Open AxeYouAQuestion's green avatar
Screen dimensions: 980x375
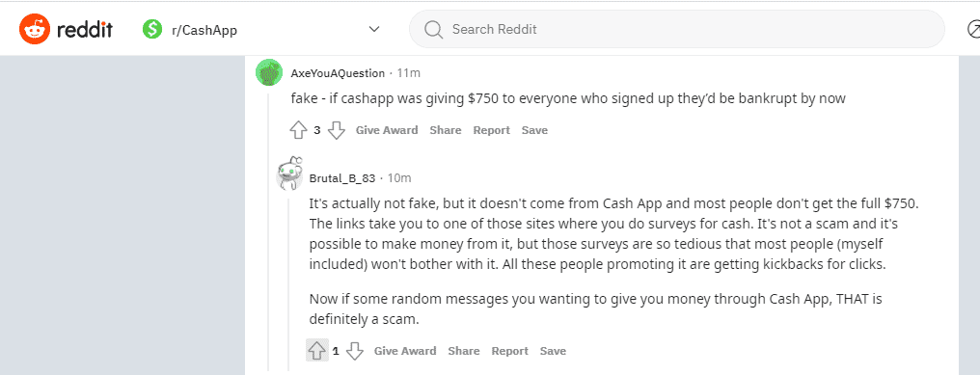point(269,72)
